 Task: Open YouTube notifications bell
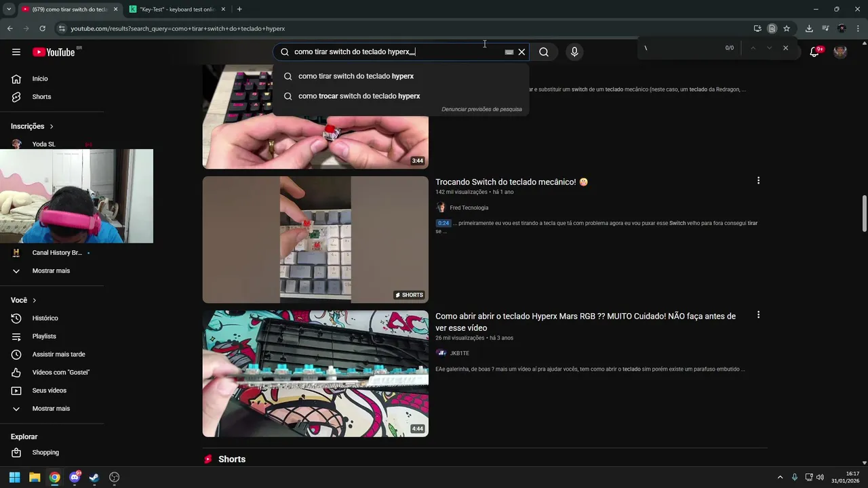tap(814, 52)
